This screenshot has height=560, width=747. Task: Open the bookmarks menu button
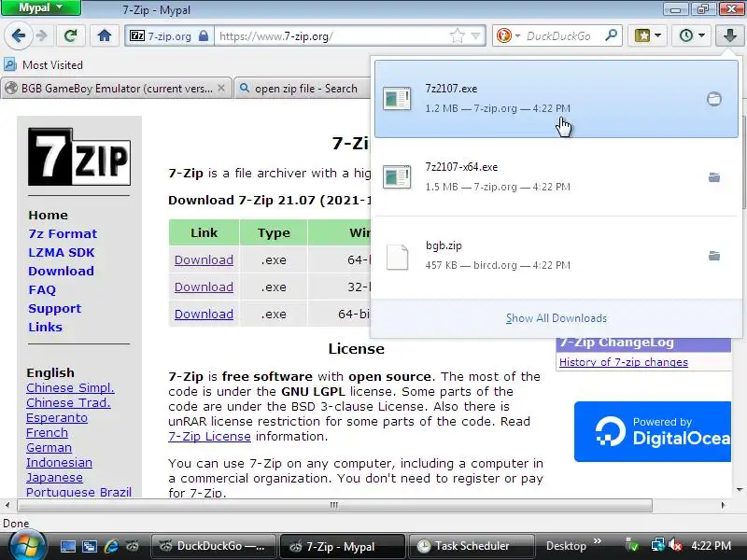tap(647, 35)
